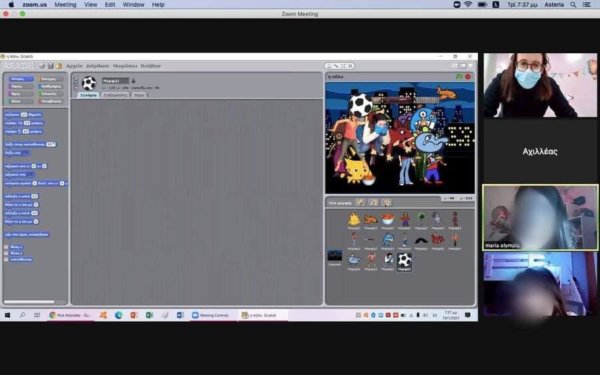Paint a new sprite with the first new-sprite icon
This screenshot has height=375, width=600.
(x=360, y=202)
